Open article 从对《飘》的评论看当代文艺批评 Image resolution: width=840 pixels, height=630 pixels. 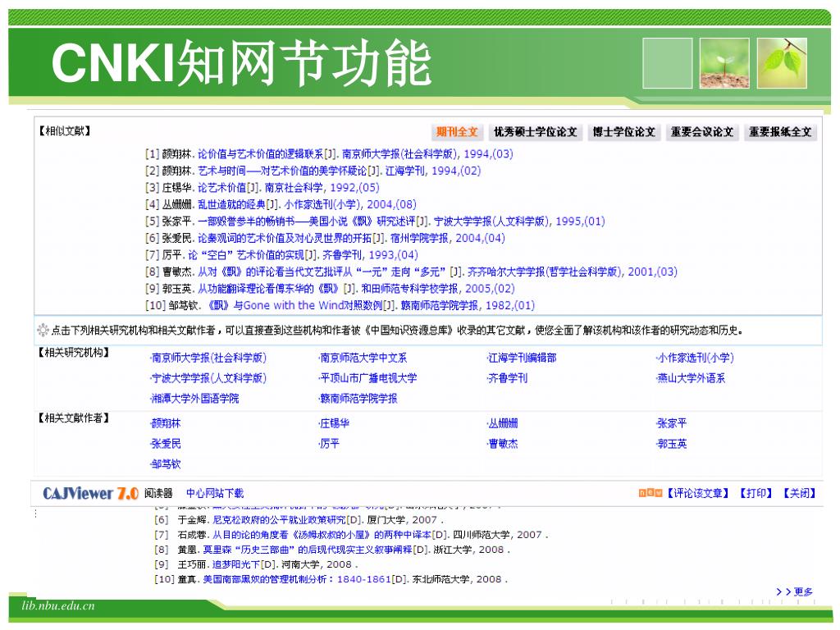coord(322,272)
